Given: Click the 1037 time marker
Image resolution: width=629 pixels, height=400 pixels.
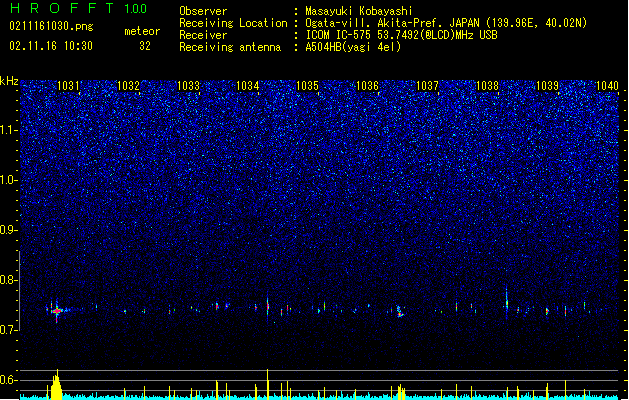Looking at the screenshot, I should click(x=428, y=85).
